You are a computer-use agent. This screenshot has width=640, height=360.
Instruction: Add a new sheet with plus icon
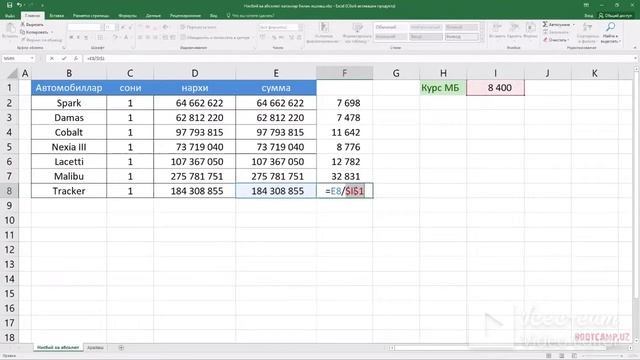(121, 348)
